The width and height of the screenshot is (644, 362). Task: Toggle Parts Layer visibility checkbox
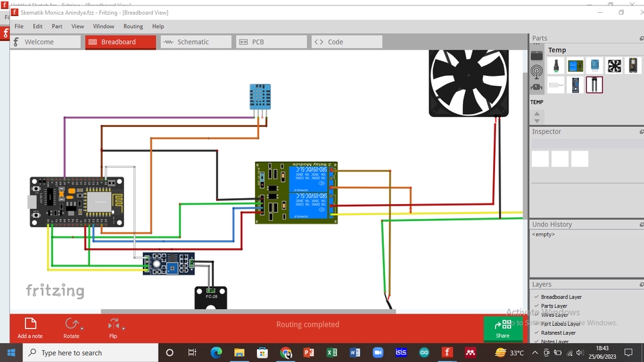pyautogui.click(x=536, y=306)
